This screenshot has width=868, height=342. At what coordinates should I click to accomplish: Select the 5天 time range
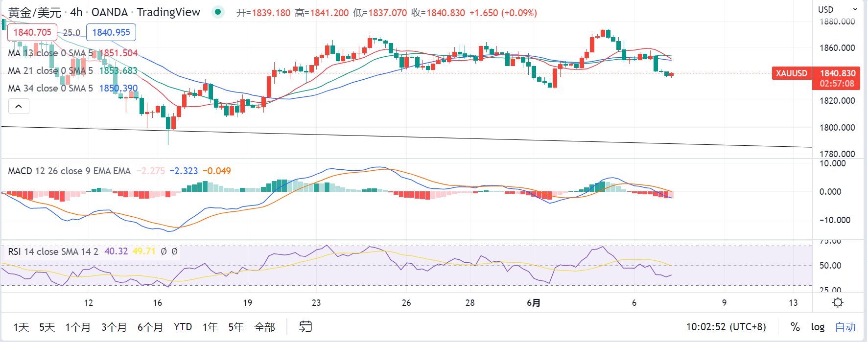tap(47, 327)
